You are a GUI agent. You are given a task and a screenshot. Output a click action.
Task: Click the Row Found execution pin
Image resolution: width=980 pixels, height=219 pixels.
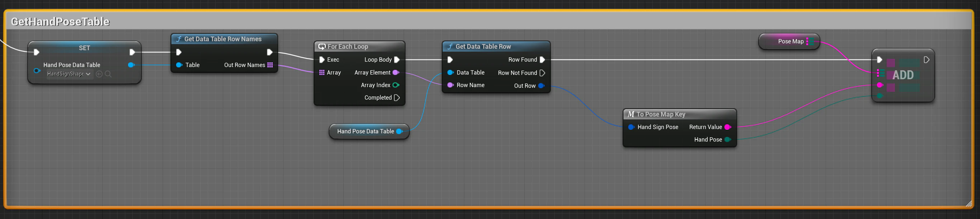tap(542, 60)
